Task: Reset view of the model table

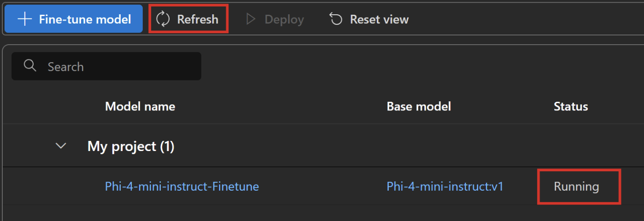Action: pyautogui.click(x=369, y=19)
